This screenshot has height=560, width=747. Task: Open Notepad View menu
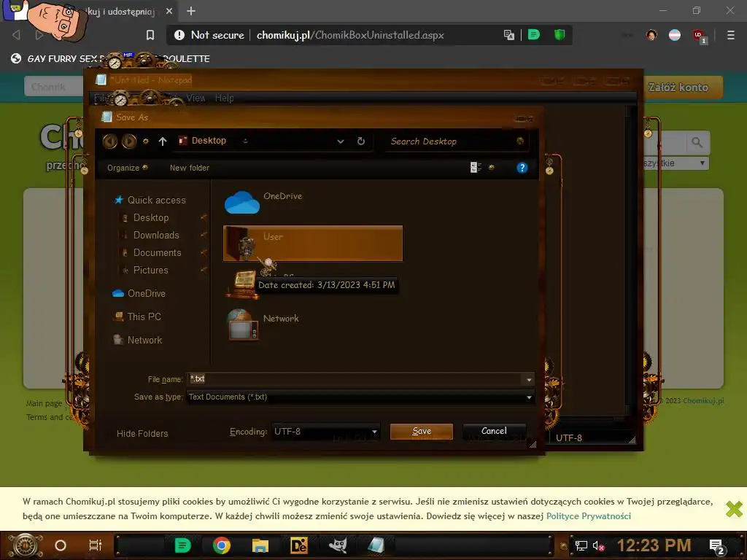pos(196,98)
